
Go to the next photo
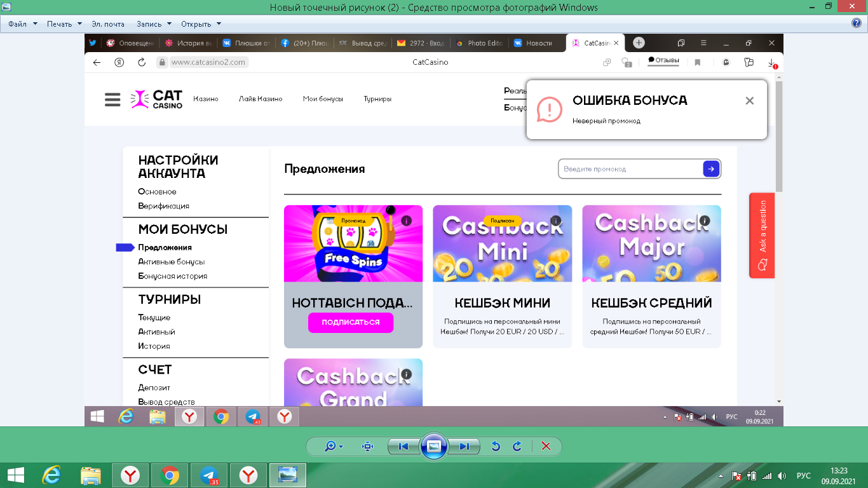(x=464, y=446)
